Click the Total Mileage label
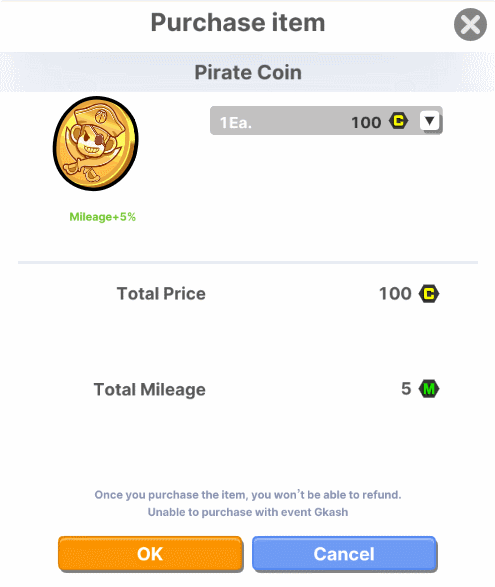495x587 pixels. click(149, 390)
